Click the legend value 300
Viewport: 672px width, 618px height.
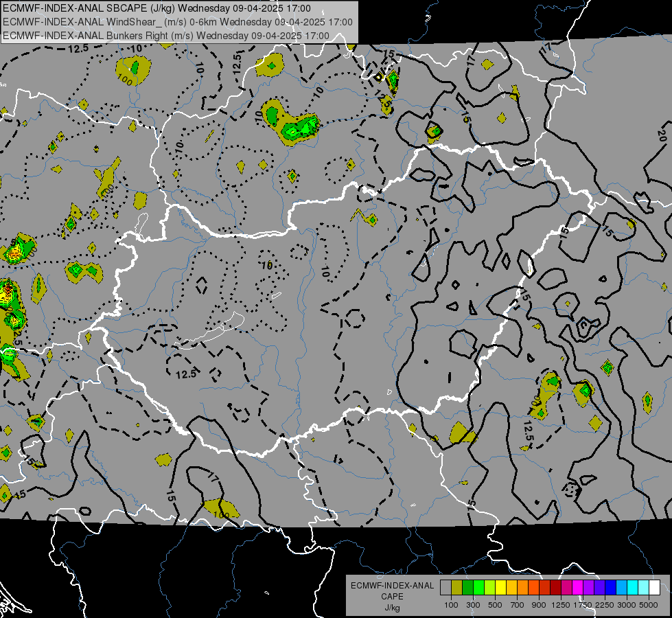473,605
